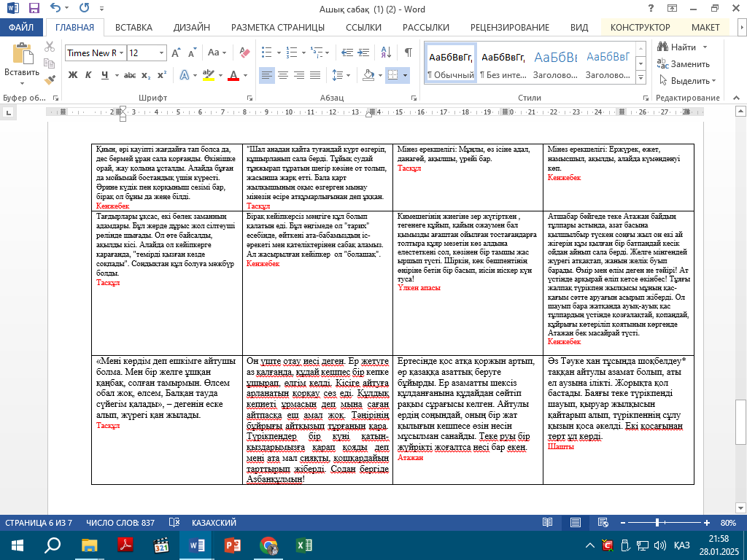The image size is (747, 560).
Task: Click the Format Painter brush icon
Action: pyautogui.click(x=50, y=79)
